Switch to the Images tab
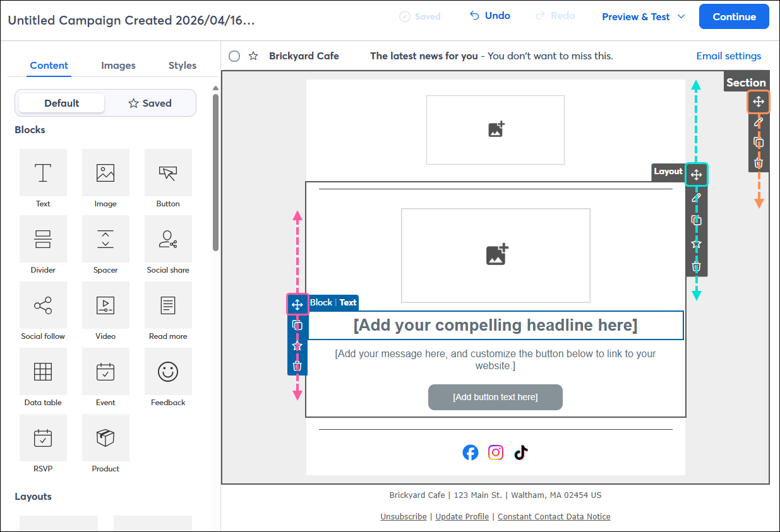780x532 pixels. (119, 65)
